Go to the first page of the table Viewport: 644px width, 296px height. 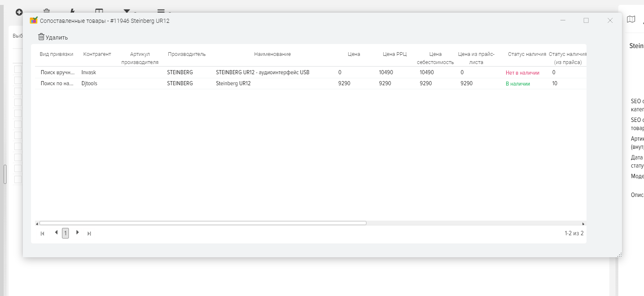pyautogui.click(x=42, y=234)
